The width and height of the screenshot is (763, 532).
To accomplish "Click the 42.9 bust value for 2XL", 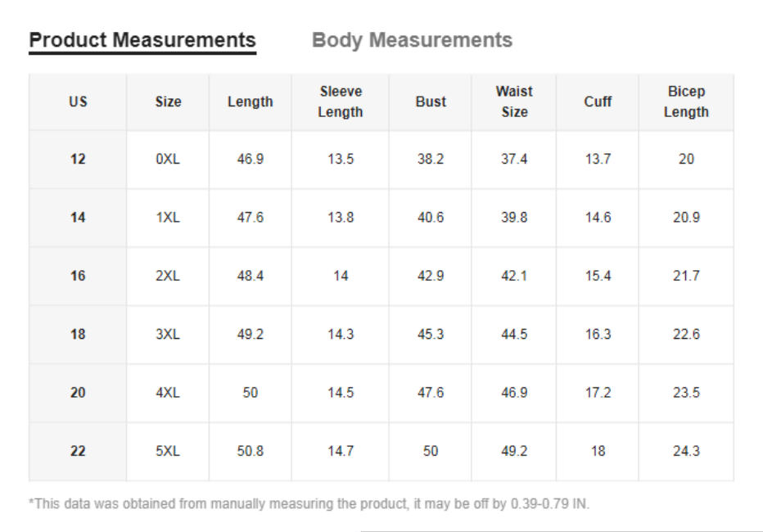I will point(431,276).
